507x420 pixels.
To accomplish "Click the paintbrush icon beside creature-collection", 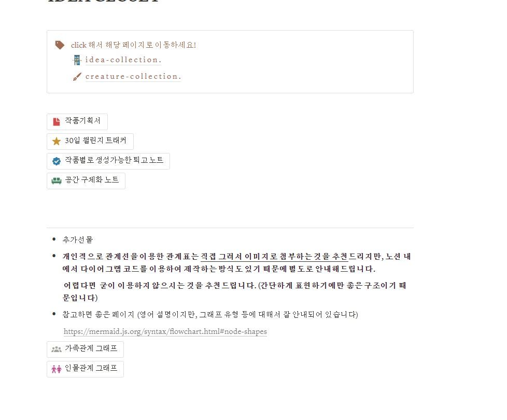I will coord(77,77).
